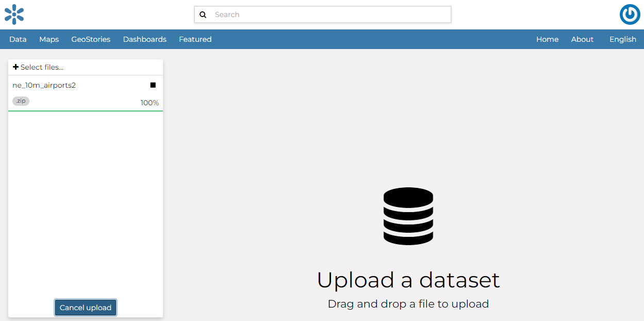Click the green upload progress bar
This screenshot has height=321, width=644.
tap(85, 109)
